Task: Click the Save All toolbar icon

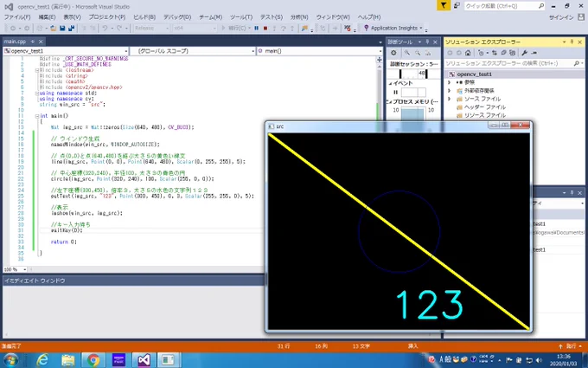Action: point(71,29)
